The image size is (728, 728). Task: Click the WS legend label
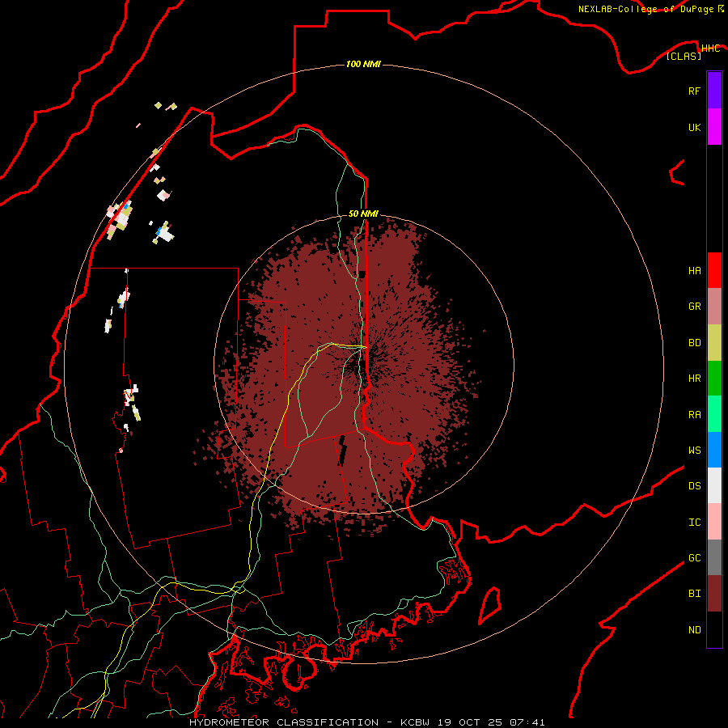694,451
